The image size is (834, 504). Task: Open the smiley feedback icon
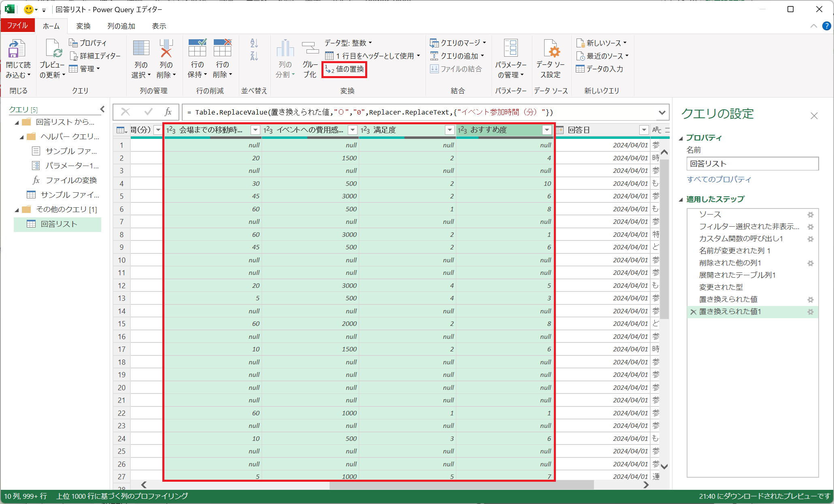pos(28,9)
